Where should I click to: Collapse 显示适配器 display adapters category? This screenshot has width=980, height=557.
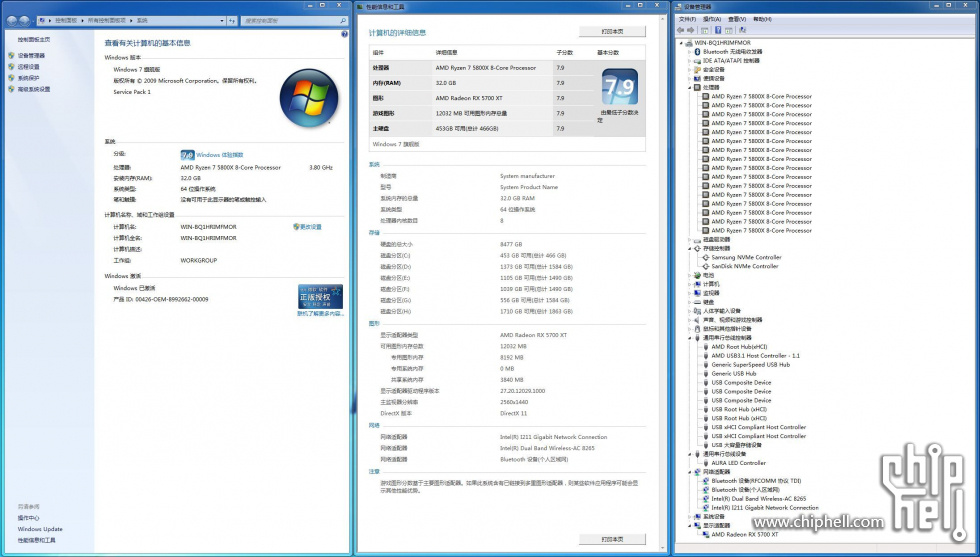point(690,526)
